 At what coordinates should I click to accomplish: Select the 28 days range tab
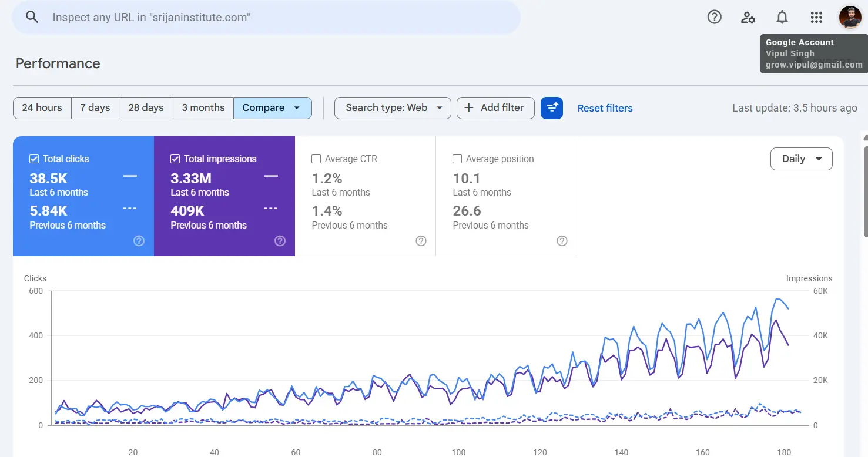(x=146, y=108)
